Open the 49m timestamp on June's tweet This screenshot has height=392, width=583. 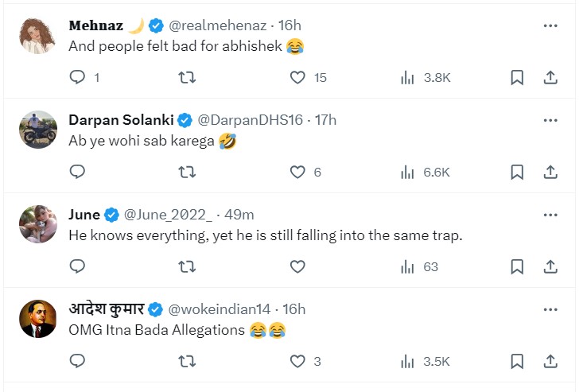(239, 215)
